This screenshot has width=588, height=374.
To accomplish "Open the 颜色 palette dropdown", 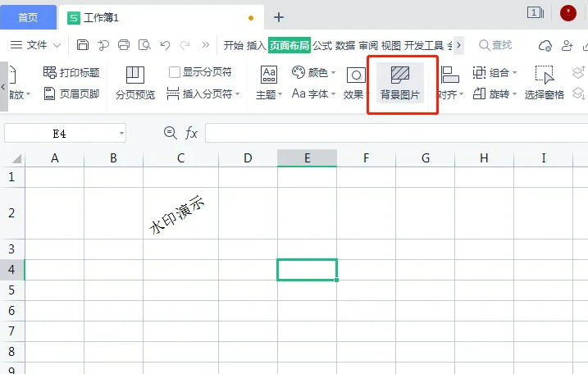I will [x=313, y=72].
